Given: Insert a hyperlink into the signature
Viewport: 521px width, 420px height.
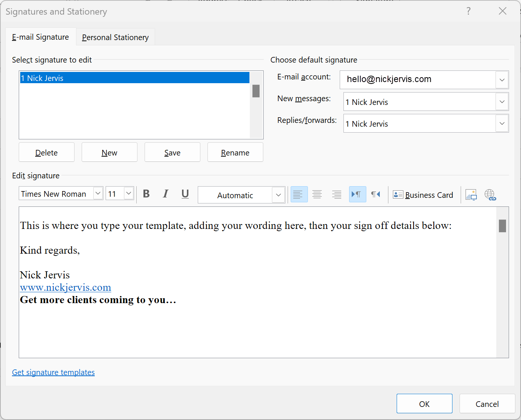Looking at the screenshot, I should coord(491,194).
